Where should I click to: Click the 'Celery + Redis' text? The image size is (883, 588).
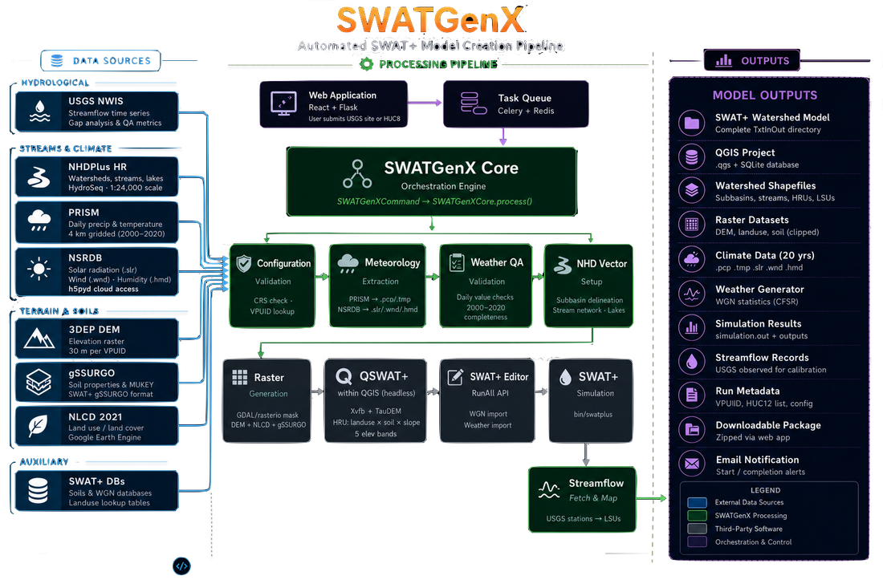coord(526,111)
